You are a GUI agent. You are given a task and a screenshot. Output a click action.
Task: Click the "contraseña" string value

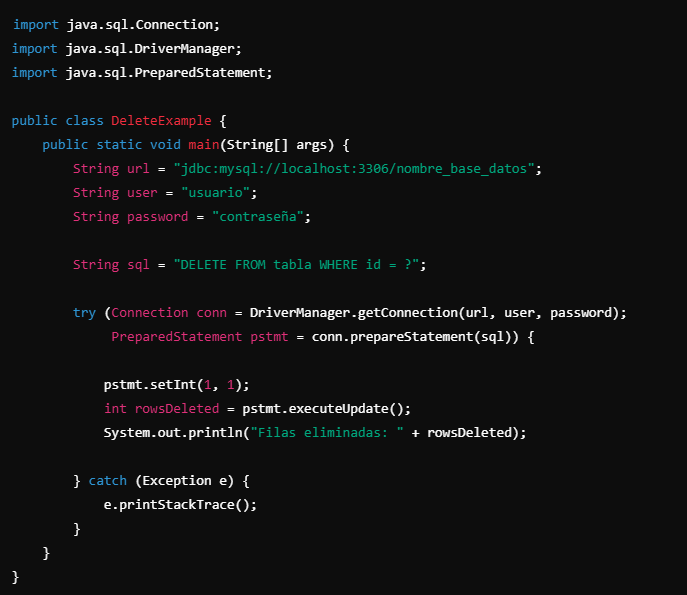pos(258,216)
